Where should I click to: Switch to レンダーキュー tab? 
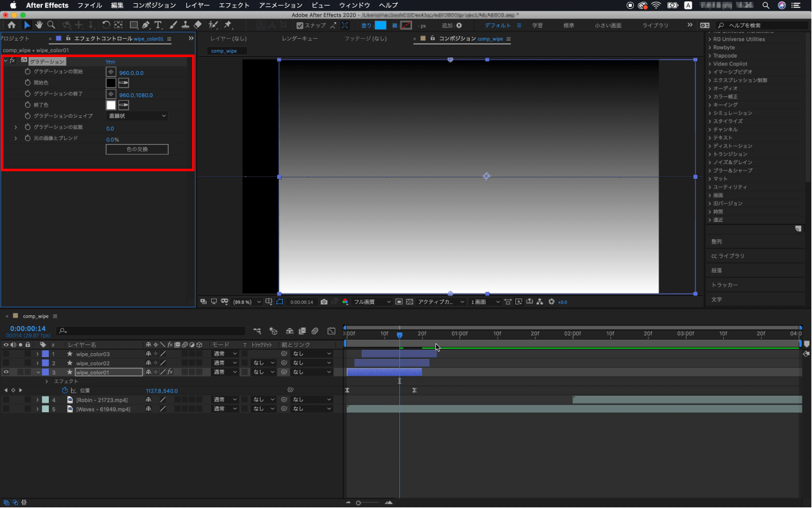[300, 39]
